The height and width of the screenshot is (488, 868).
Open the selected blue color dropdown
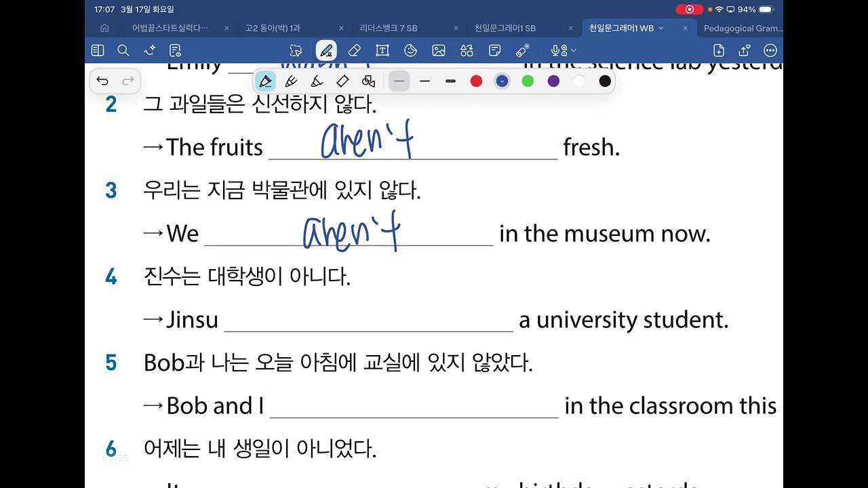pyautogui.click(x=502, y=81)
